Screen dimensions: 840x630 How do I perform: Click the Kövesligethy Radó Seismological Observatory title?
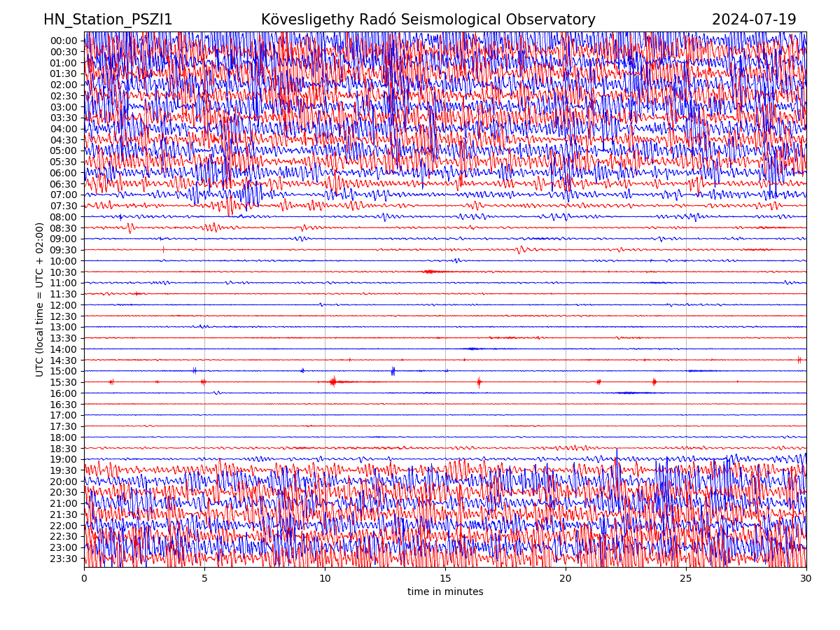[428, 20]
